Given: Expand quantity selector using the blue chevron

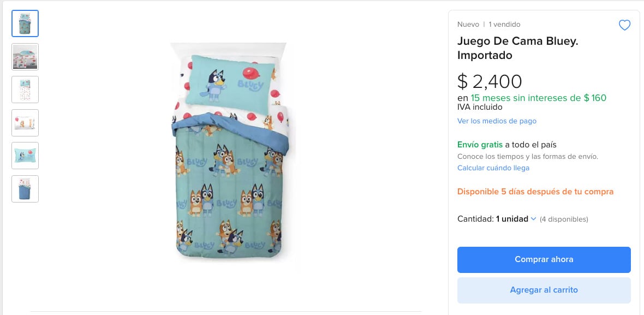Looking at the screenshot, I should point(533,219).
